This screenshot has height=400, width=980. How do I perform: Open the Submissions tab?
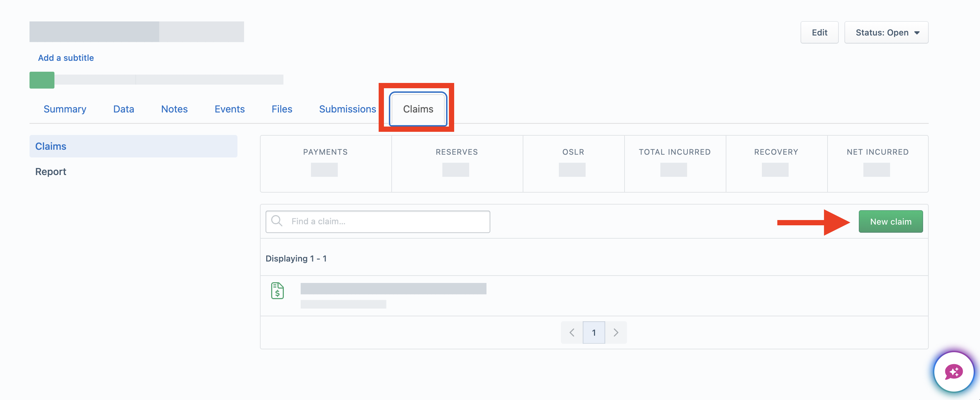click(x=347, y=109)
